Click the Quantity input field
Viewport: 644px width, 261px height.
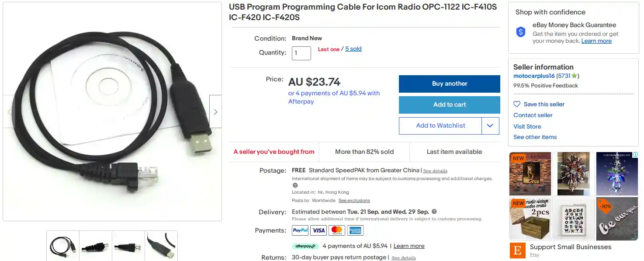(301, 53)
